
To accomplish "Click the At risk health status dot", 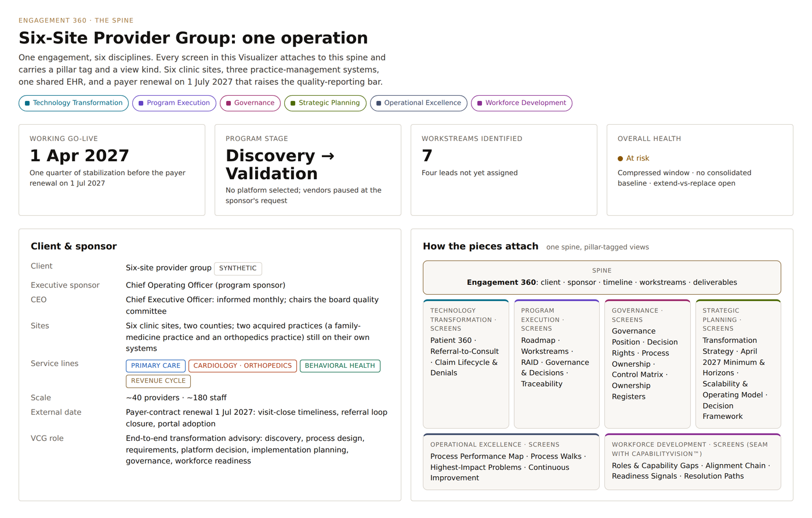I will coord(621,158).
